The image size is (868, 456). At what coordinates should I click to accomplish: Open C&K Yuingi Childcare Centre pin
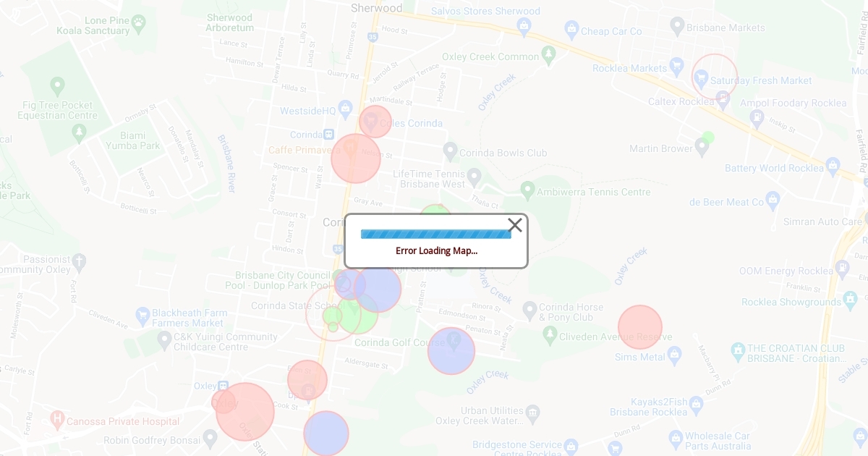(x=164, y=339)
